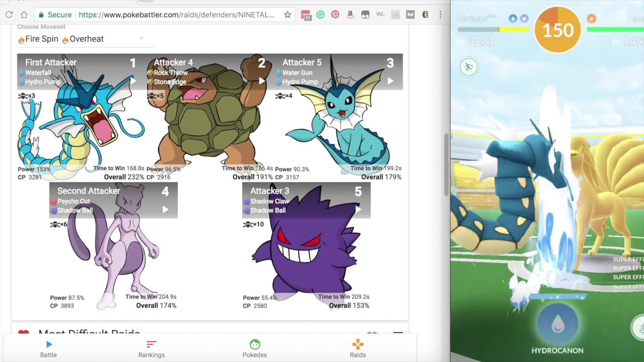Switch to the Rankings tab
The width and height of the screenshot is (644, 362).
point(151,349)
